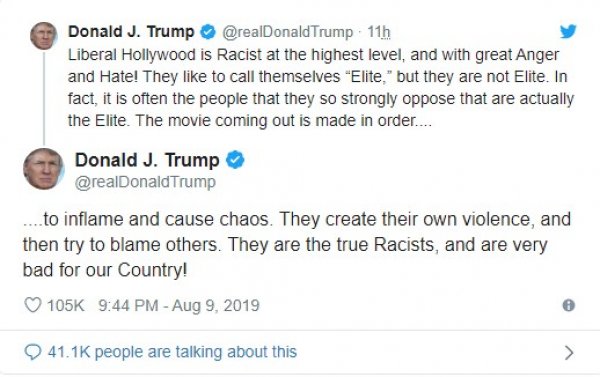
Task: Click the speech bubble reply icon
Action: [33, 352]
